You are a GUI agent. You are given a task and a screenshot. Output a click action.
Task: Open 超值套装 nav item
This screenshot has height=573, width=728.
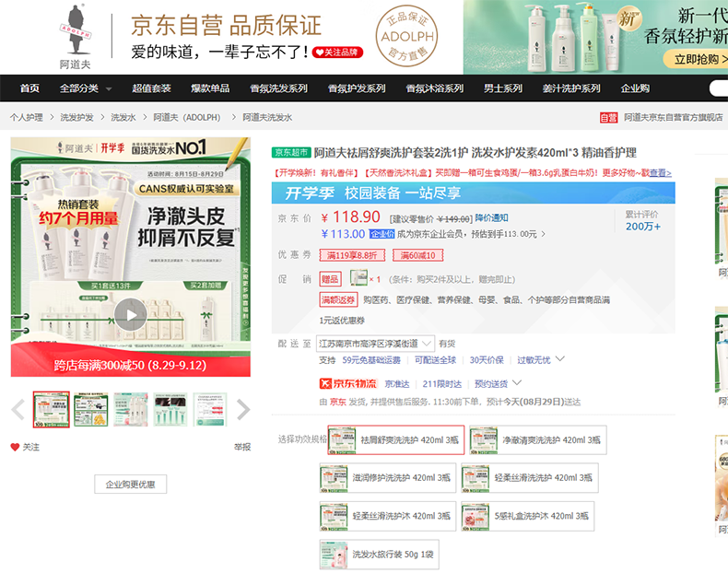pos(151,88)
